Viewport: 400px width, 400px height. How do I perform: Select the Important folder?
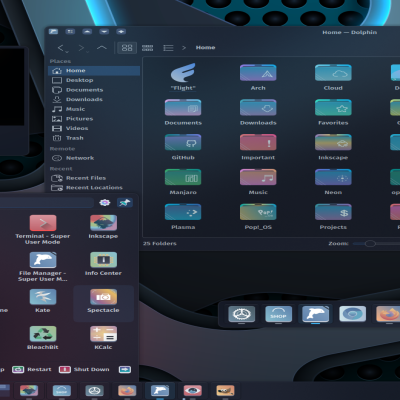pos(258,147)
